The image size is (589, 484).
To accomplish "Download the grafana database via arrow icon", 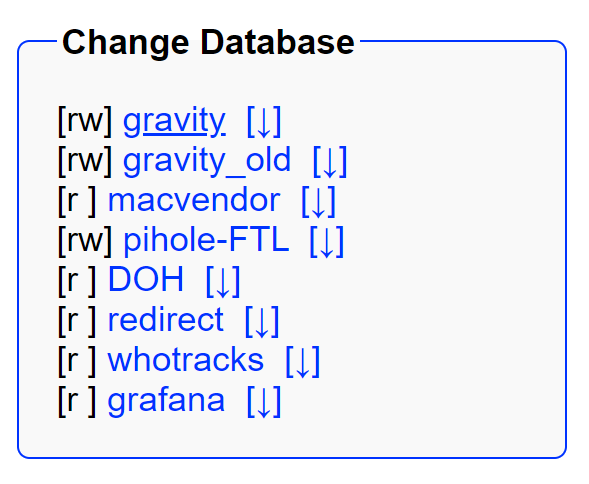I will [264, 401].
